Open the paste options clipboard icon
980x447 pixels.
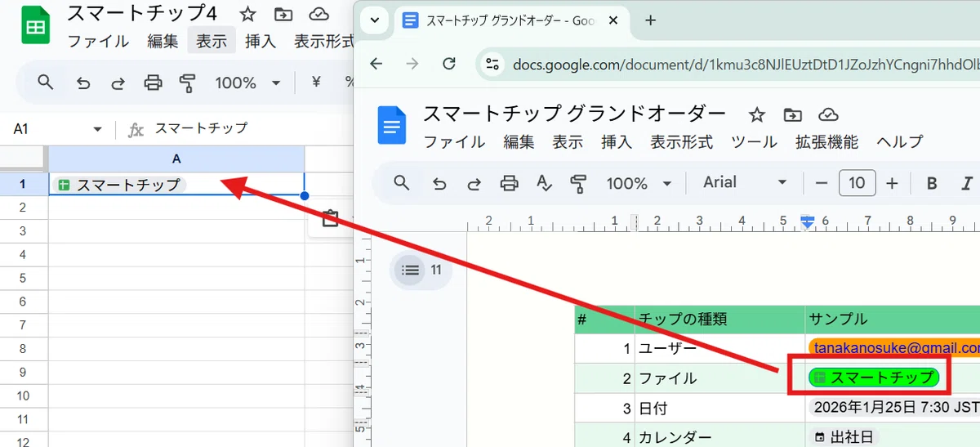pyautogui.click(x=330, y=219)
